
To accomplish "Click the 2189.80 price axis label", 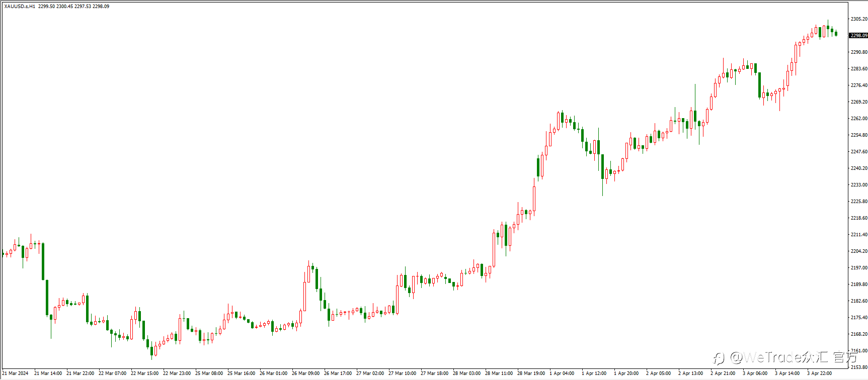I will (859, 284).
